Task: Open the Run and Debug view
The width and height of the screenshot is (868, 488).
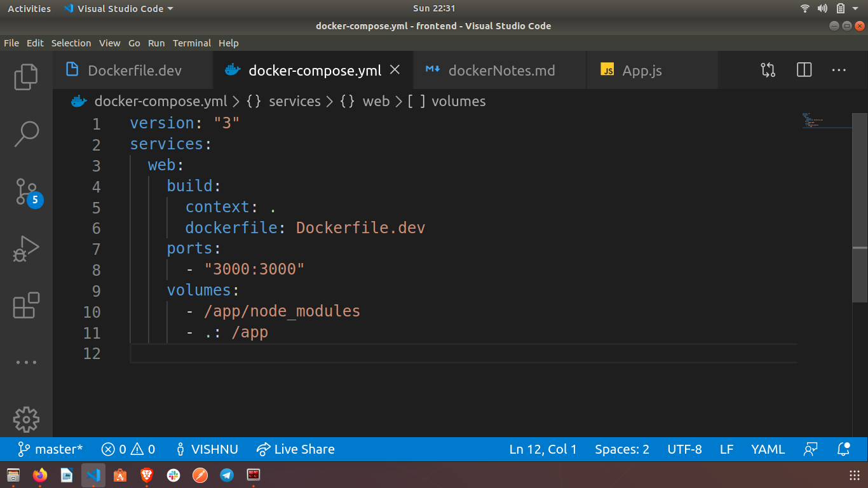Action: [25, 248]
